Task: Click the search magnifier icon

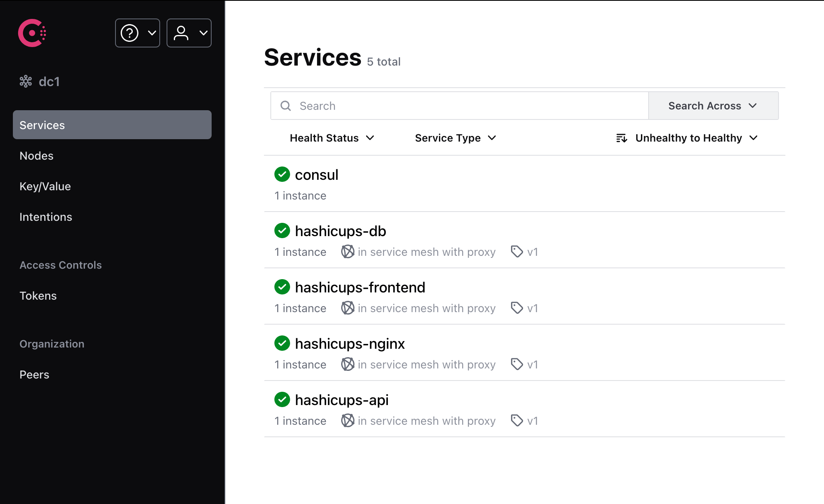Action: pyautogui.click(x=286, y=106)
